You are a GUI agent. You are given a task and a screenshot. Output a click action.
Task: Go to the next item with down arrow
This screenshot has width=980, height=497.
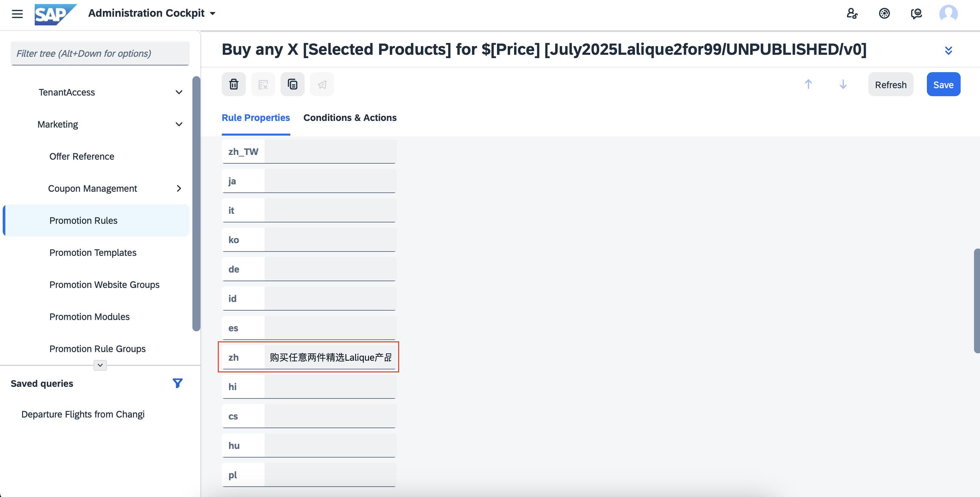click(x=843, y=84)
